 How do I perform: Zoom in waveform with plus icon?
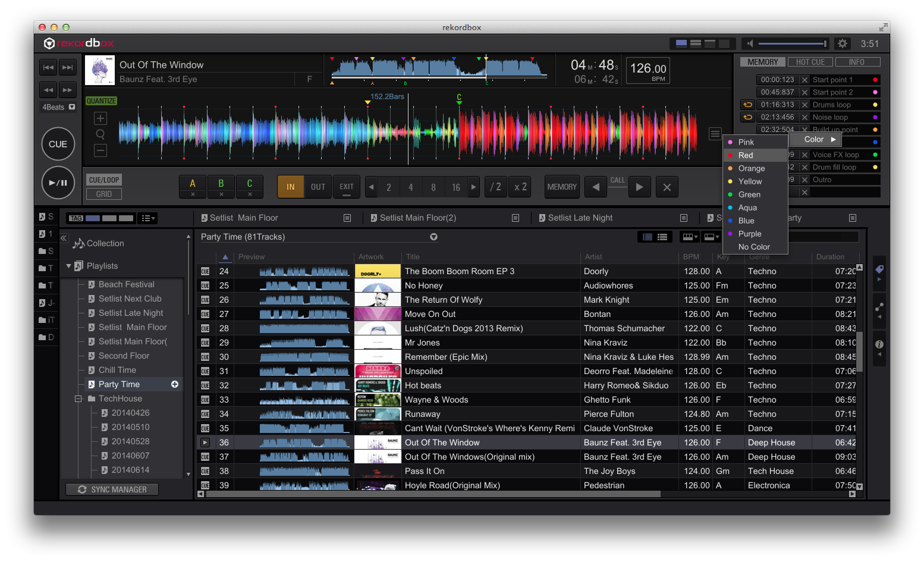pyautogui.click(x=100, y=118)
